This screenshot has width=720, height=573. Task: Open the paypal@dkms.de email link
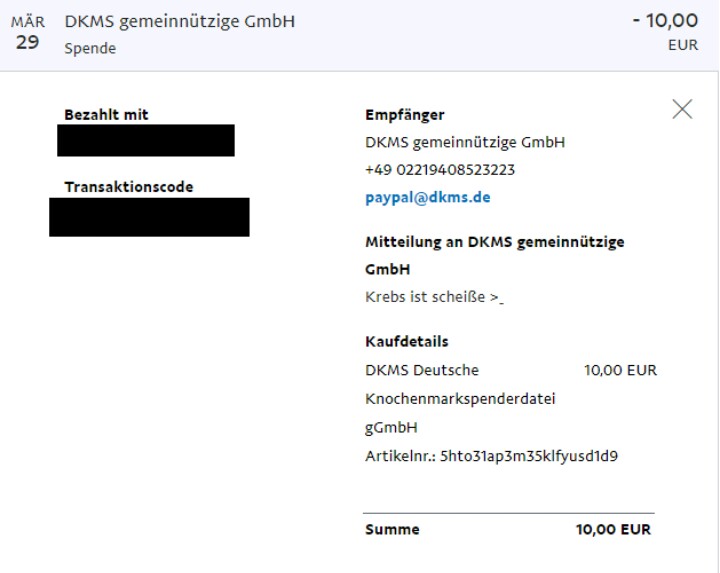(x=428, y=197)
